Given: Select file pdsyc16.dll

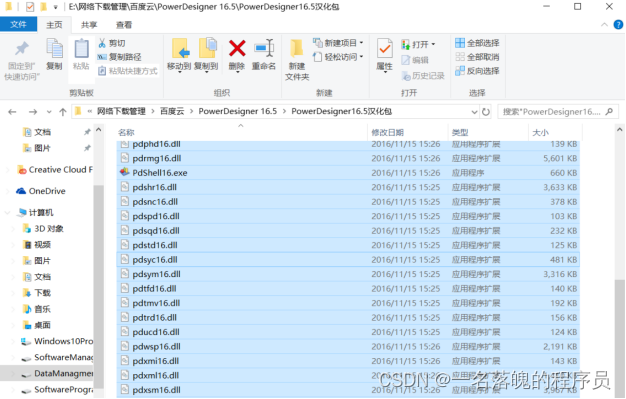Looking at the screenshot, I should [348, 260].
